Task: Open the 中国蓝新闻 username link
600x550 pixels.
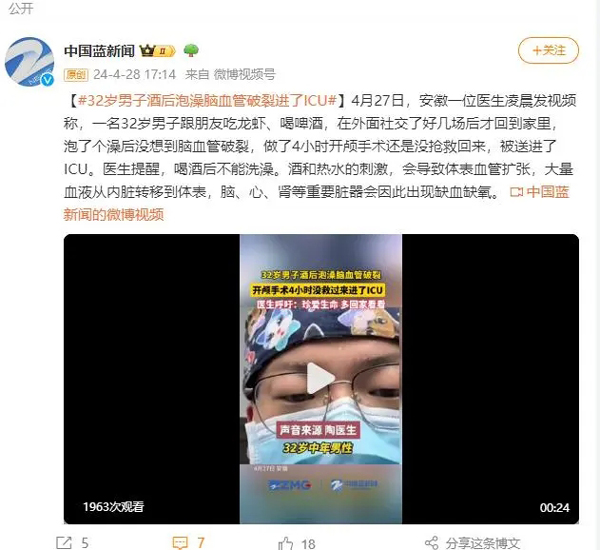Action: (x=99, y=51)
